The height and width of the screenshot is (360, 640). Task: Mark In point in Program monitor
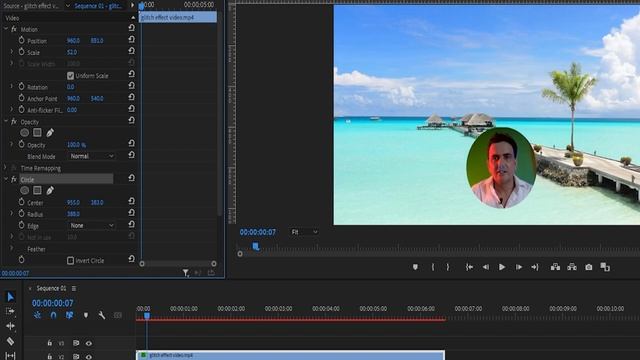[x=433, y=267]
